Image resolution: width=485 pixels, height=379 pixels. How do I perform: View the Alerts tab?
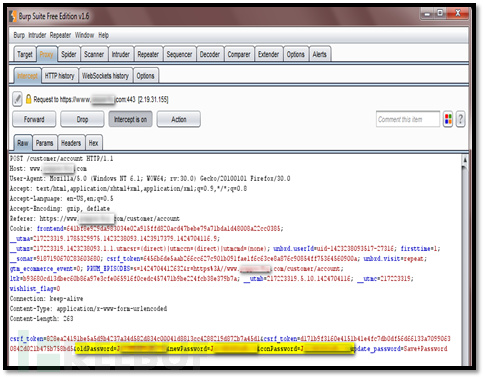coord(319,54)
